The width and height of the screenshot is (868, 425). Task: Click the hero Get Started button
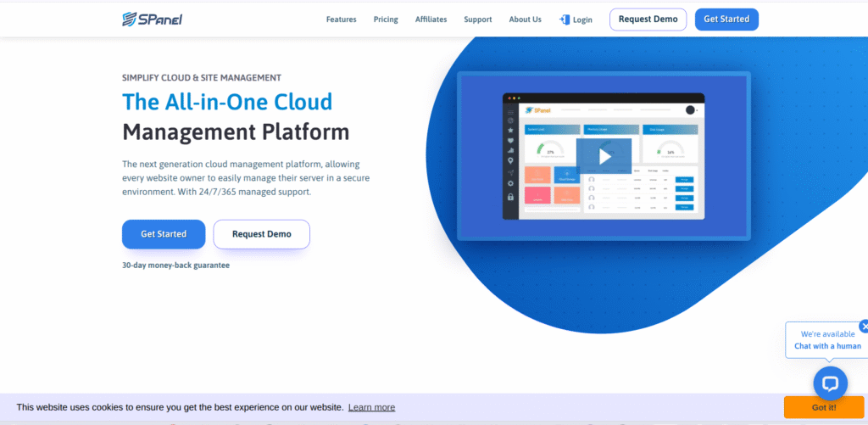point(164,234)
